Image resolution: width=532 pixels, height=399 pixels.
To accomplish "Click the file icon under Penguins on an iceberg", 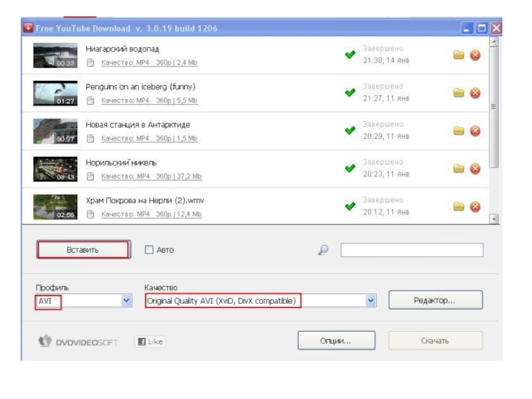I will coord(90,101).
